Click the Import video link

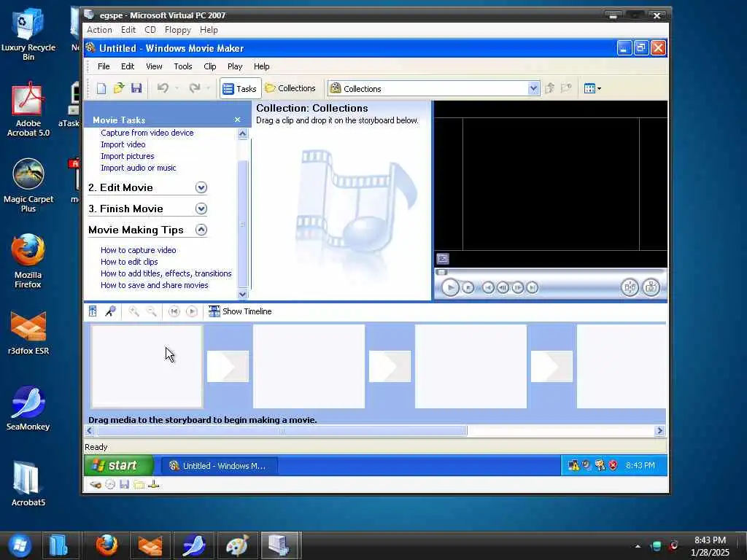(x=123, y=145)
